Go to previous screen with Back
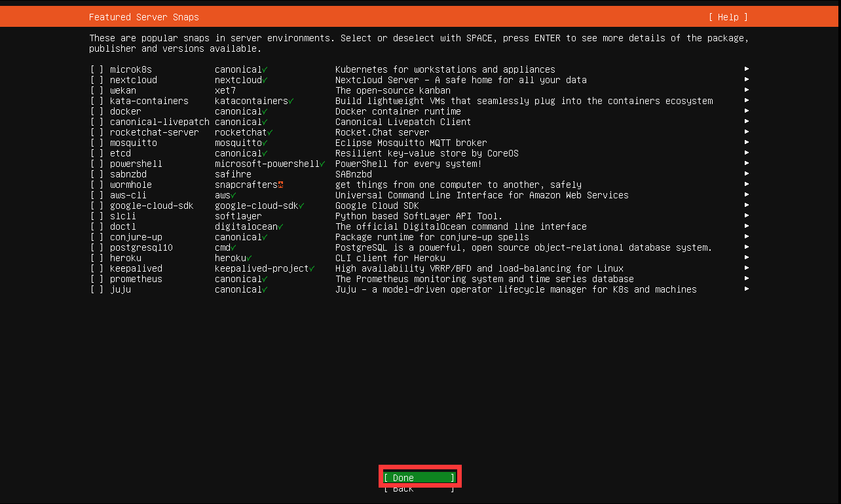Image resolution: width=841 pixels, height=504 pixels. 419,489
